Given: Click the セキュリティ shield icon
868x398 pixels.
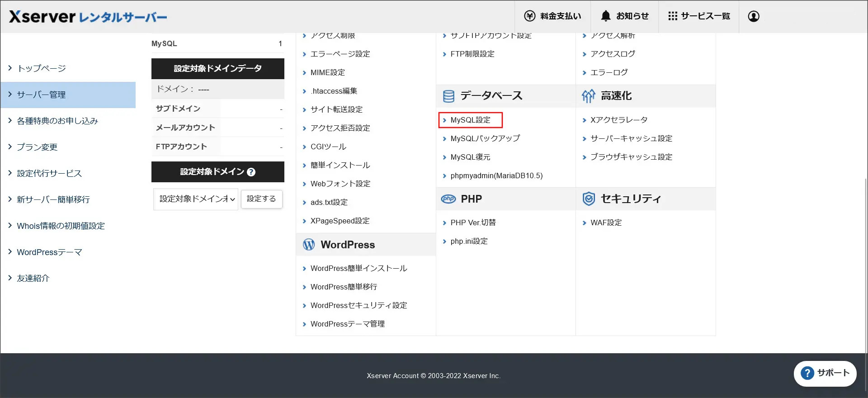Looking at the screenshot, I should [x=589, y=199].
